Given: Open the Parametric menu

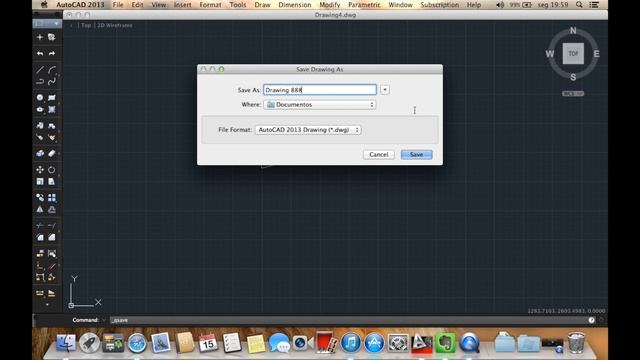Looking at the screenshot, I should click(x=364, y=5).
